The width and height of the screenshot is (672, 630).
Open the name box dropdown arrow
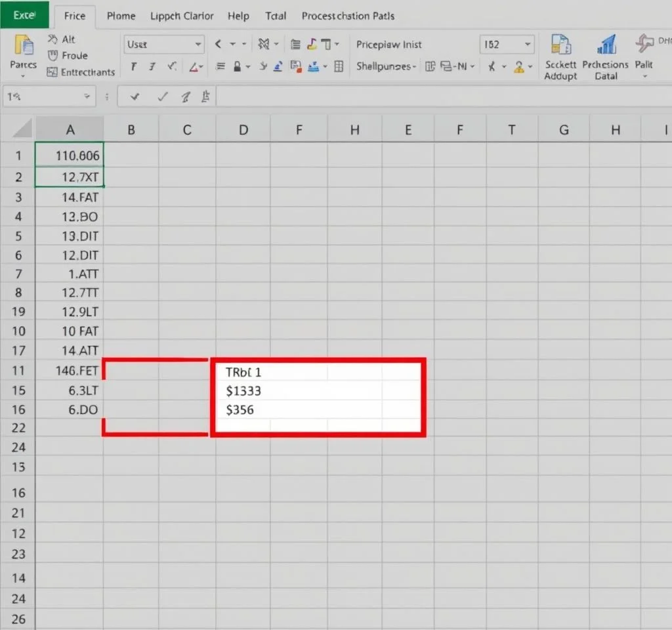point(87,97)
